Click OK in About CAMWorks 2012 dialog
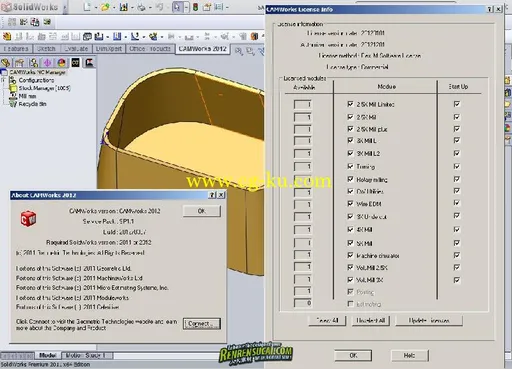This screenshot has height=369, width=512. pyautogui.click(x=202, y=211)
